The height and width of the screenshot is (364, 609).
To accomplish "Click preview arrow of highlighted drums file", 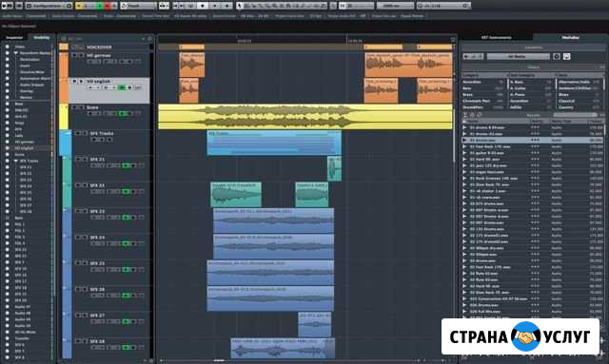I will click(x=464, y=140).
